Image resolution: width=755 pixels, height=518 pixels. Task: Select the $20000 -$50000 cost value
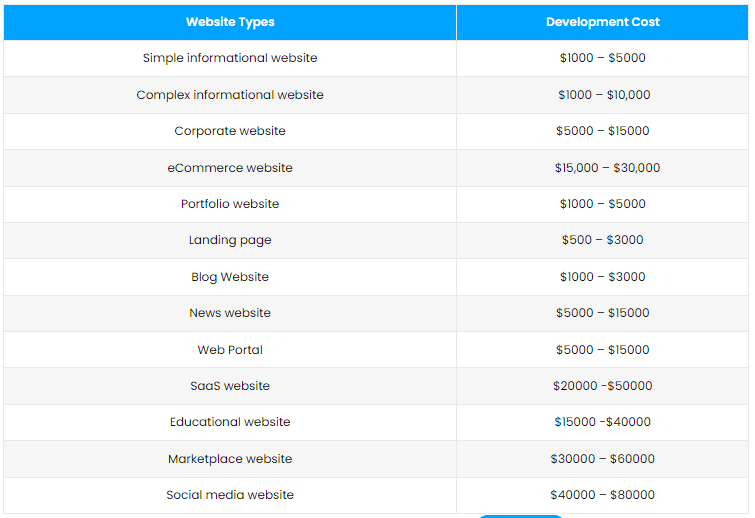click(602, 386)
